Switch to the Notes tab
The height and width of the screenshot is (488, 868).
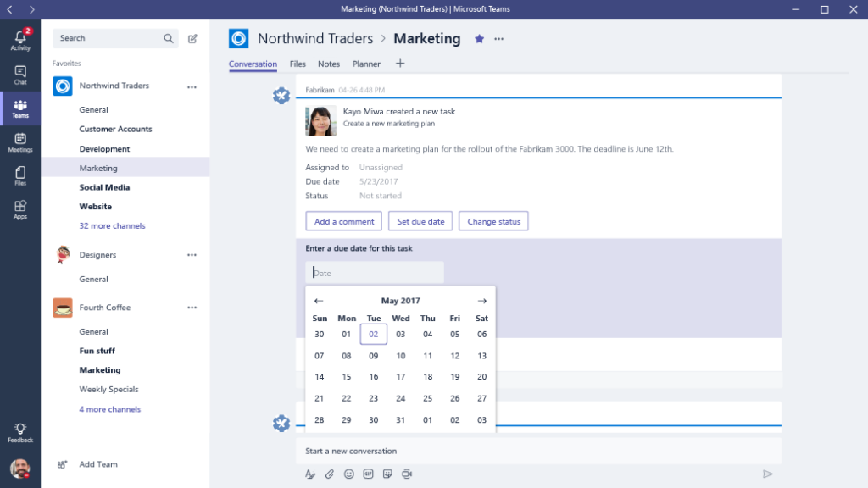tap(329, 64)
